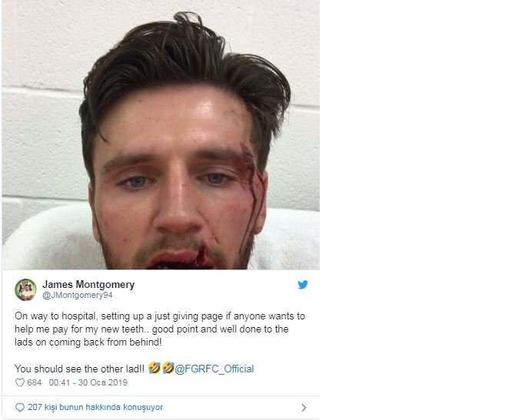Screen dimensions: 515x420
Task: Open the @JMontgomery94 handle
Action: pos(78,295)
